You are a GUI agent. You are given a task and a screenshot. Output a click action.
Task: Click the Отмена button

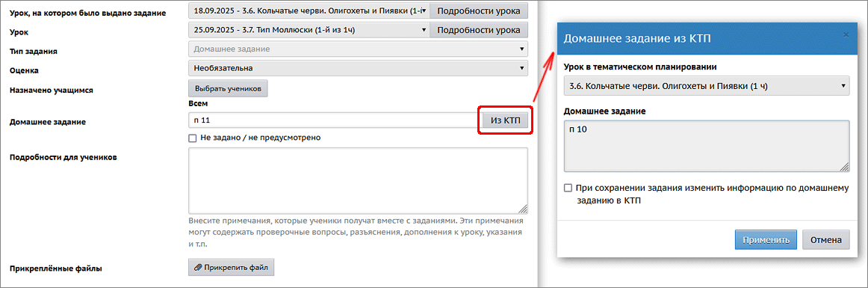tap(826, 240)
